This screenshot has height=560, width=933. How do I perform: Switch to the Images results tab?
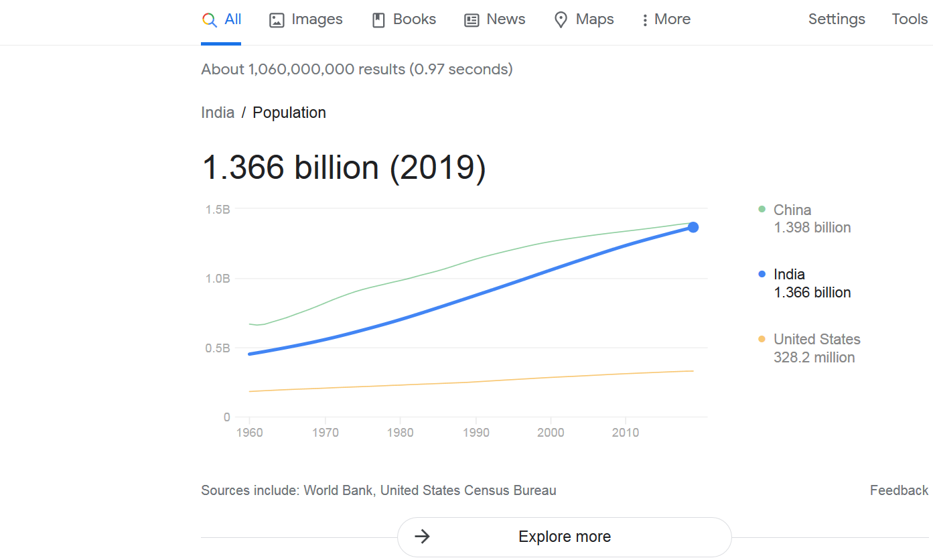(x=306, y=19)
